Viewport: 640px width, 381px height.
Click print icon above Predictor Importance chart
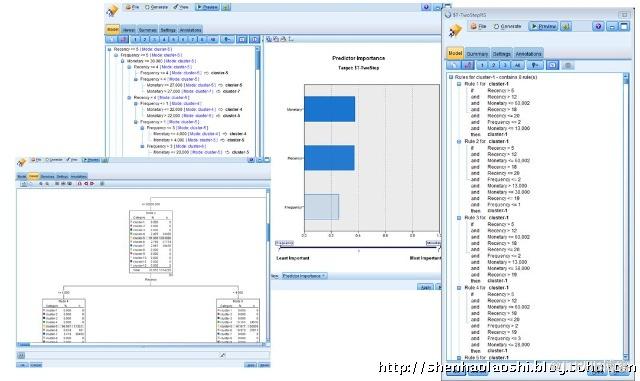[x=283, y=39]
